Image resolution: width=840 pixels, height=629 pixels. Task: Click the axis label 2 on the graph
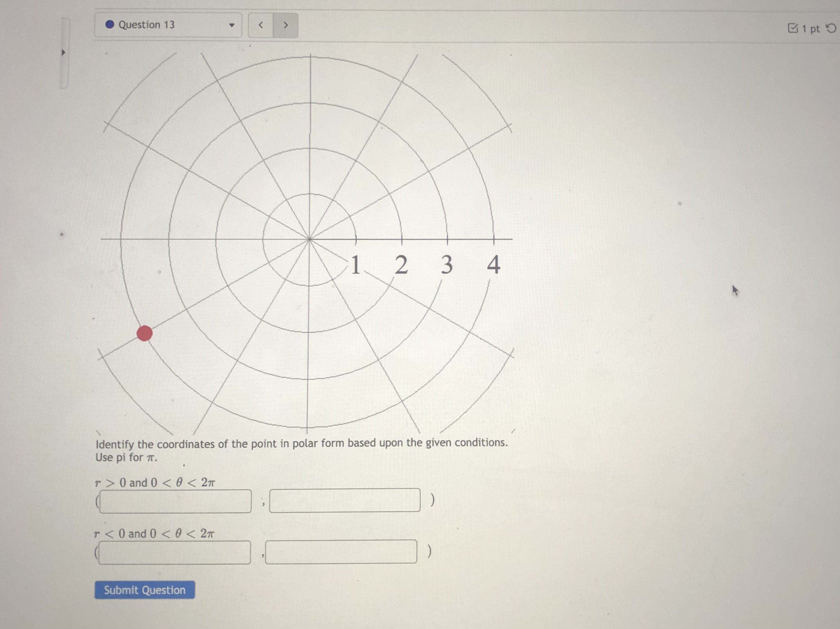coord(401,264)
